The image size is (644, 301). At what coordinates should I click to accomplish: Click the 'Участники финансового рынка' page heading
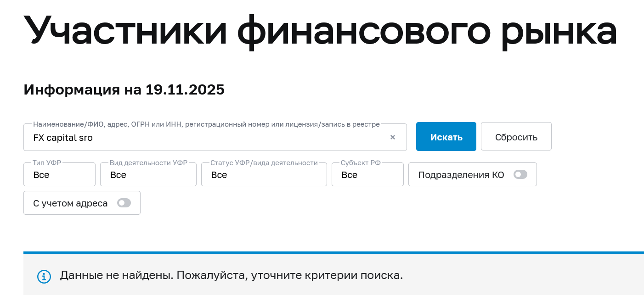(x=320, y=30)
